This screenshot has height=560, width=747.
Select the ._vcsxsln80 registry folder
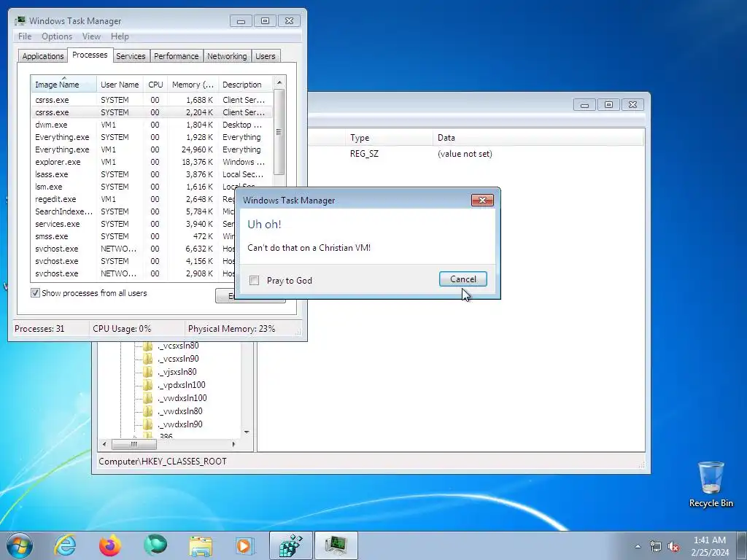(178, 346)
